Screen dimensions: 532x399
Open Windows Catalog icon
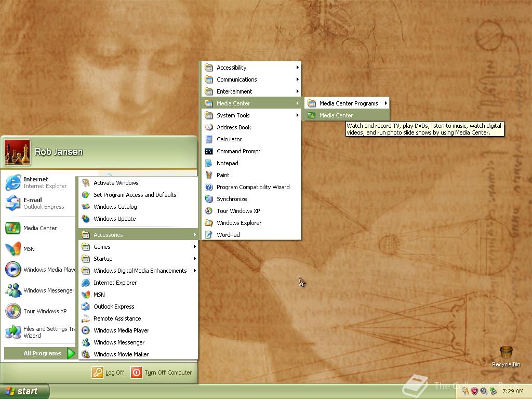[86, 207]
